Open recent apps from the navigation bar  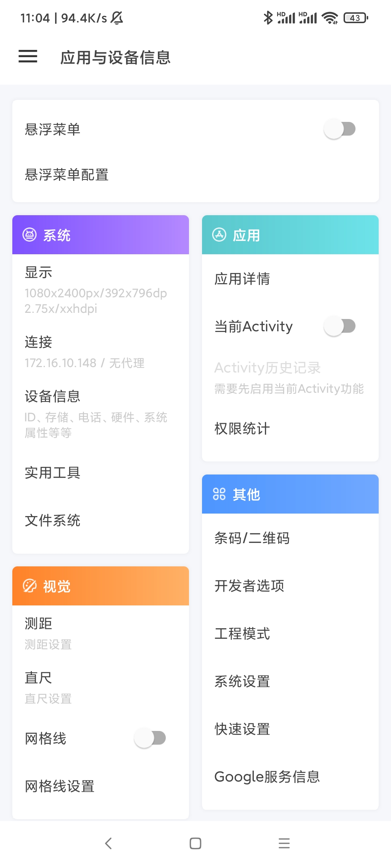[x=284, y=843]
